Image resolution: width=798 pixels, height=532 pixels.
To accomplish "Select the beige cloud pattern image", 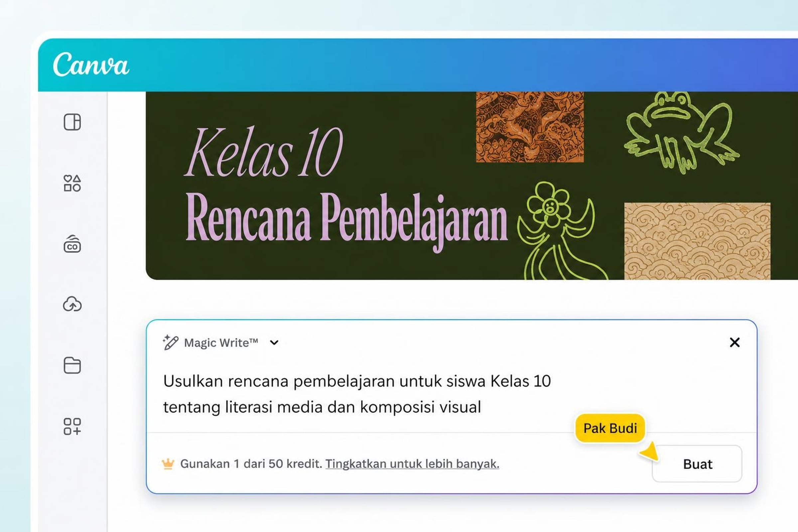I will coord(697,241).
